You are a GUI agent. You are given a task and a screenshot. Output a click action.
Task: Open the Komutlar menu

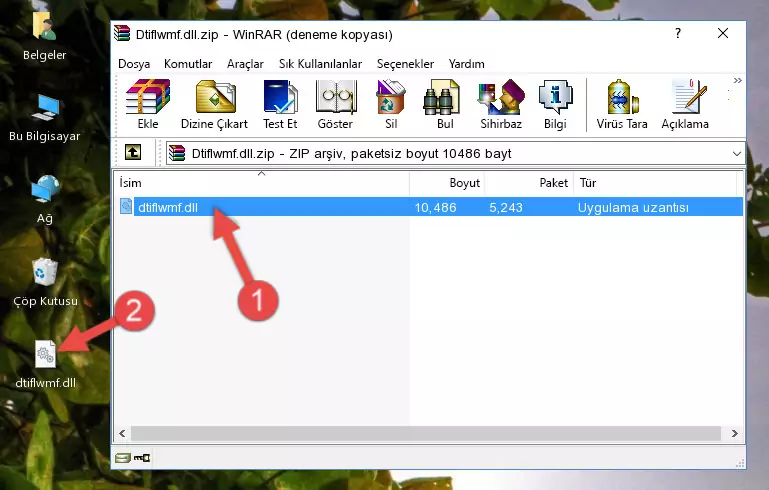pyautogui.click(x=188, y=64)
